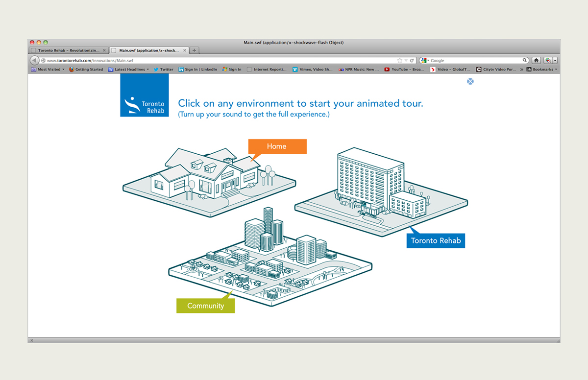Start the Toronto Rehab tour via the blue label

tap(436, 240)
